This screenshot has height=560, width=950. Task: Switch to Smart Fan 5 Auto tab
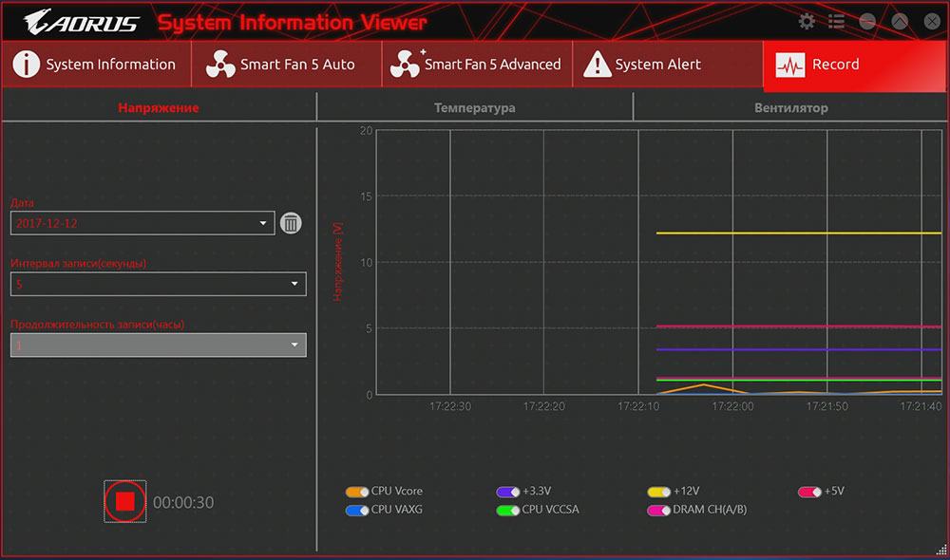(x=287, y=65)
